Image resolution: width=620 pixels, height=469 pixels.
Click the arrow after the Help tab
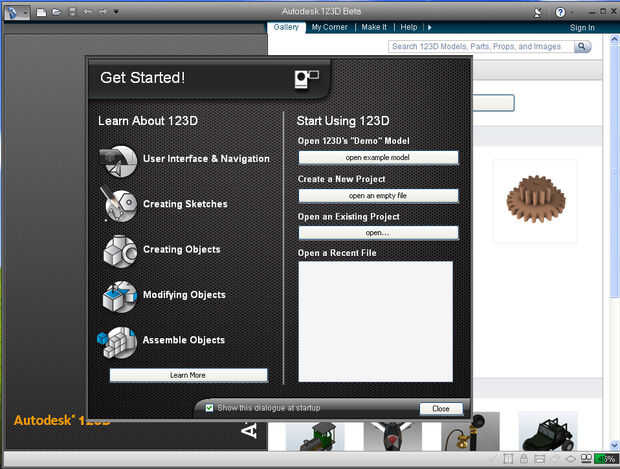pyautogui.click(x=429, y=27)
